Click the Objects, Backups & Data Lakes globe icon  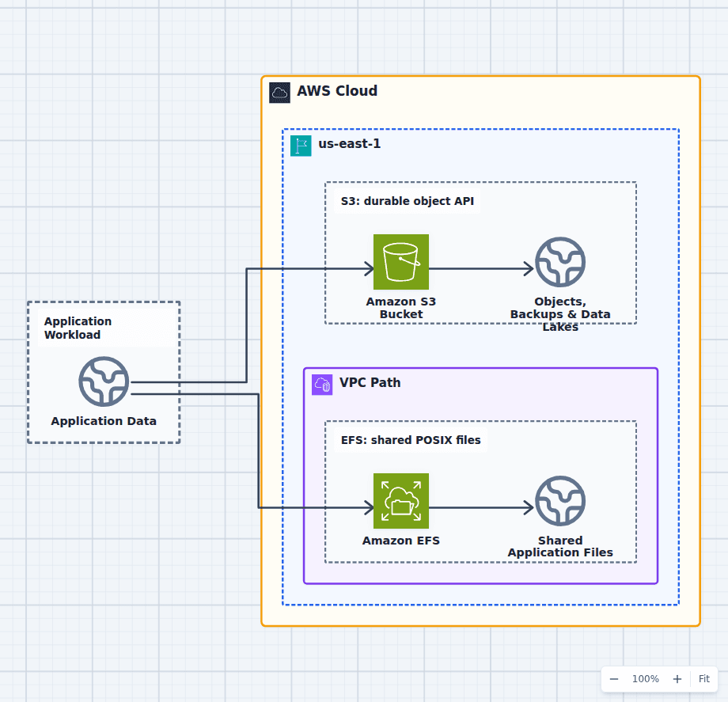click(560, 262)
